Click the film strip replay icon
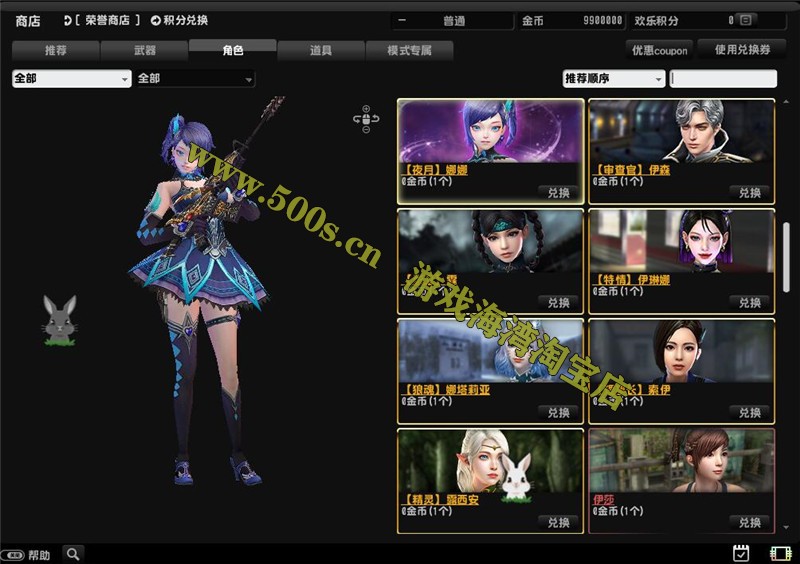The width and height of the screenshot is (800, 564). pyautogui.click(x=779, y=553)
